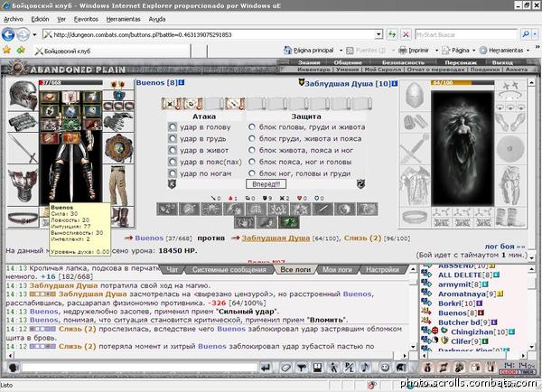Click the add-to-favorites star with plus
This screenshot has height=392, width=542.
tap(21, 50)
